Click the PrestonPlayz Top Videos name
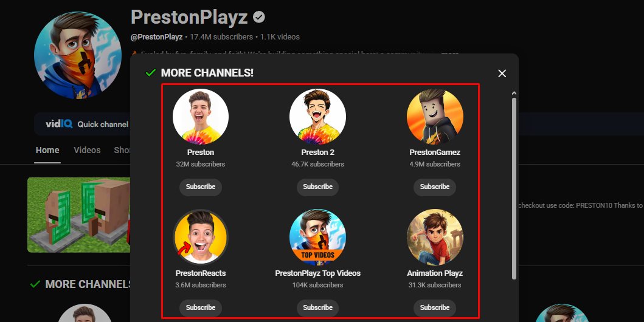The width and height of the screenshot is (644, 322). (x=317, y=273)
